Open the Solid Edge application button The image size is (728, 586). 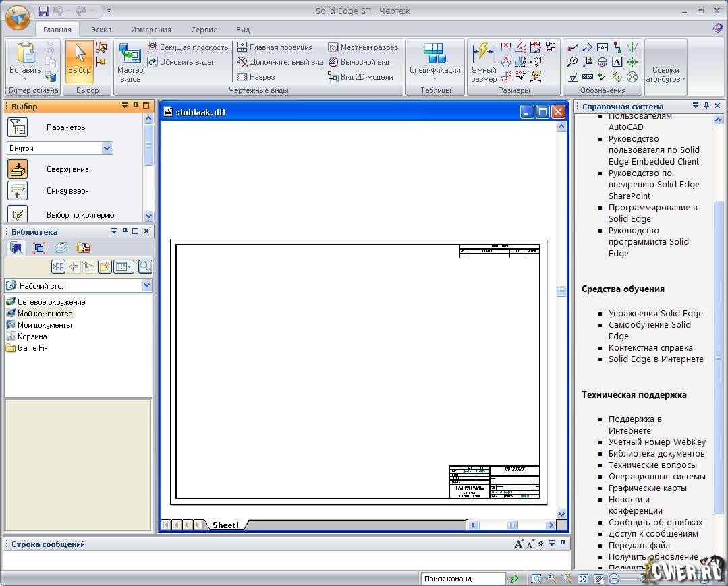(x=18, y=18)
